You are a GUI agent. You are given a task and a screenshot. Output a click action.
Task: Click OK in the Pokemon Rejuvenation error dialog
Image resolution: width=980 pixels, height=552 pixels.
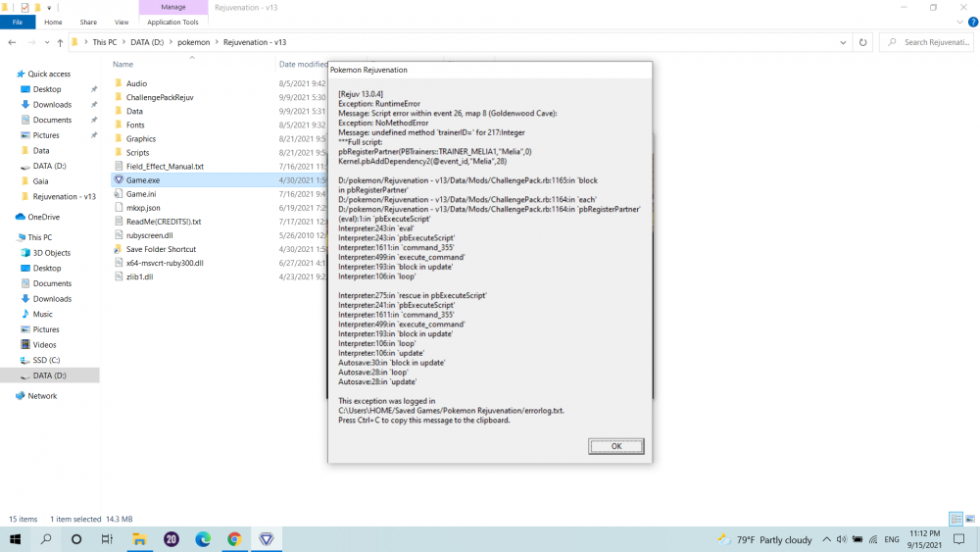point(615,446)
